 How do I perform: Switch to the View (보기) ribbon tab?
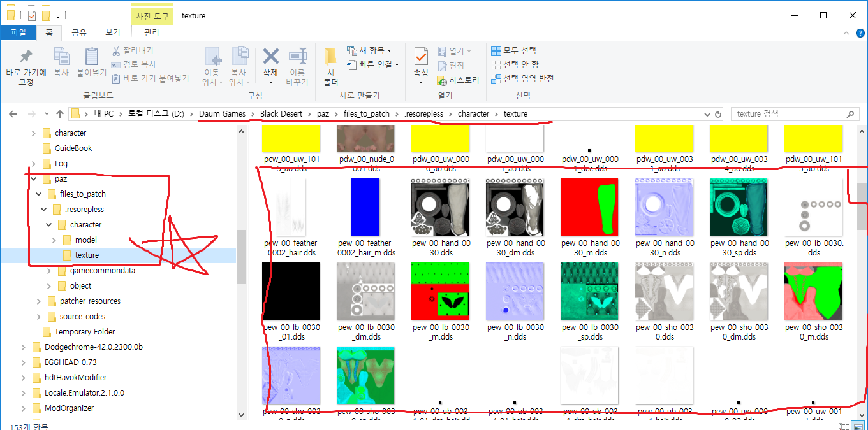(112, 32)
